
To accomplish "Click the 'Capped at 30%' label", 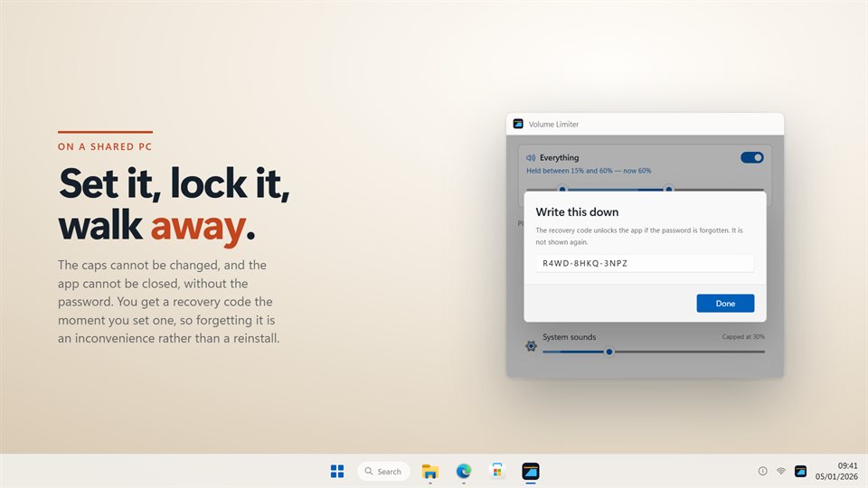I will [x=743, y=336].
